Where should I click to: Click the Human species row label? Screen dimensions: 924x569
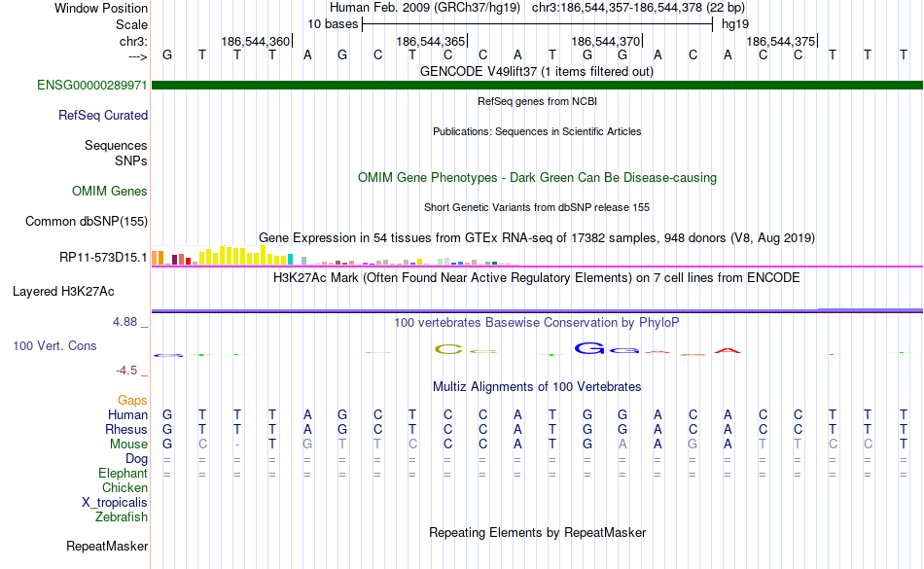pos(127,414)
